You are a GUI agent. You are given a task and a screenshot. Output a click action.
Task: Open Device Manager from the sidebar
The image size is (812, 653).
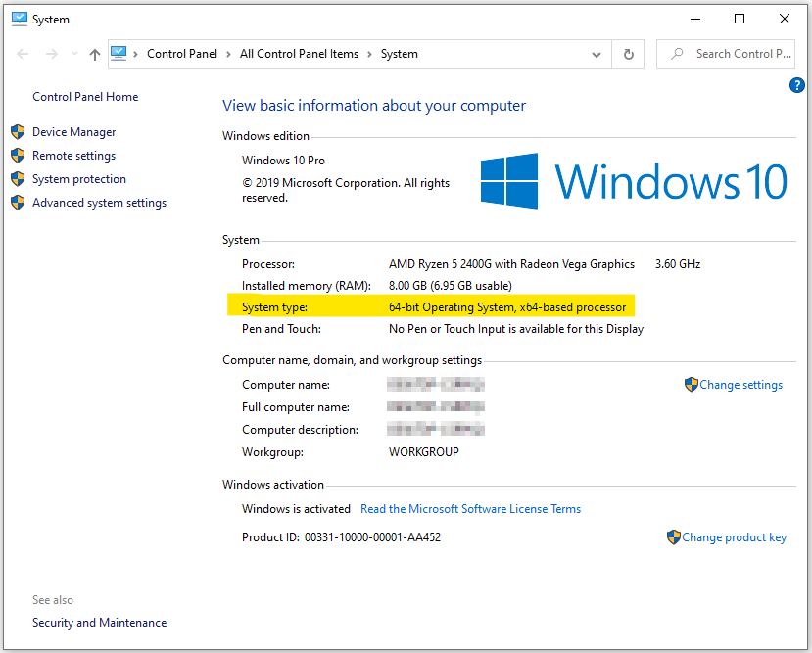pyautogui.click(x=74, y=132)
